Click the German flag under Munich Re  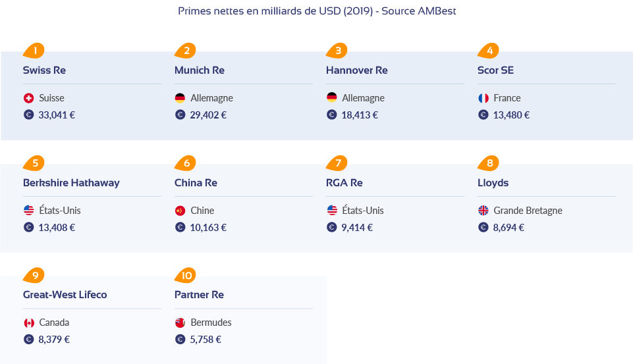click(180, 98)
